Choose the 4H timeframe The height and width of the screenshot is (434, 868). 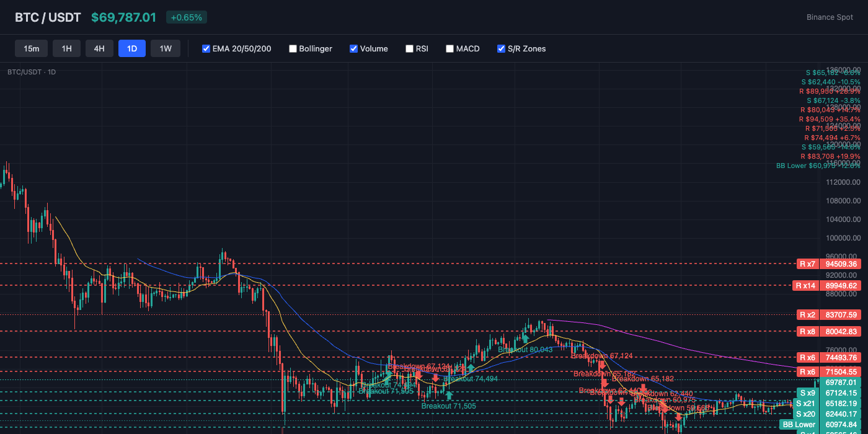pos(99,48)
